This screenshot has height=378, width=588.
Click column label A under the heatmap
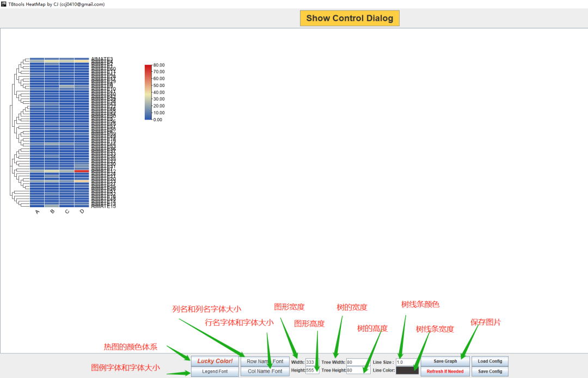click(37, 212)
